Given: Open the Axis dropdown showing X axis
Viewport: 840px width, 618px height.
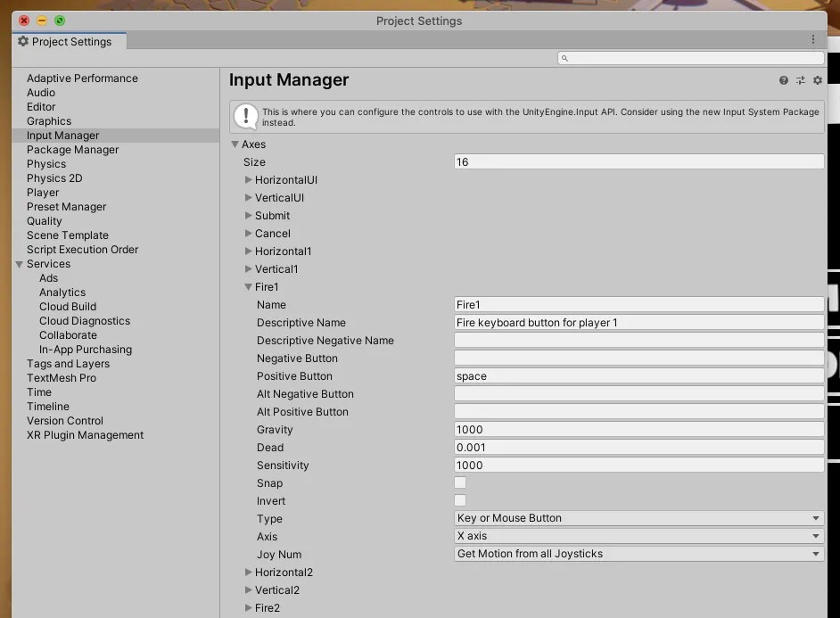Looking at the screenshot, I should pos(638,536).
